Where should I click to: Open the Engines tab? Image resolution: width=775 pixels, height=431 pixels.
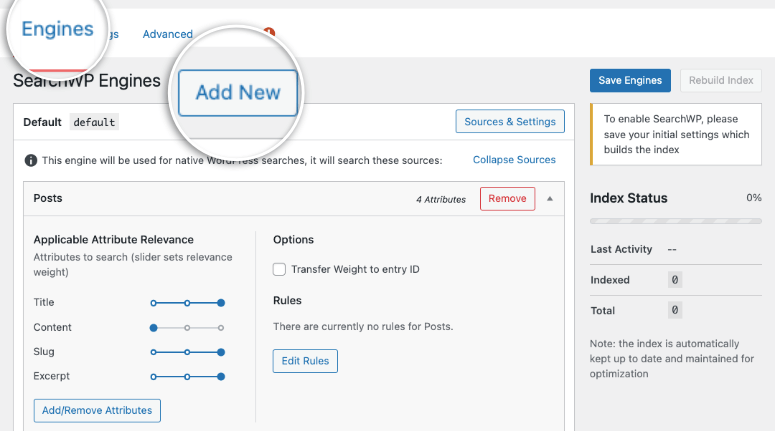(57, 30)
